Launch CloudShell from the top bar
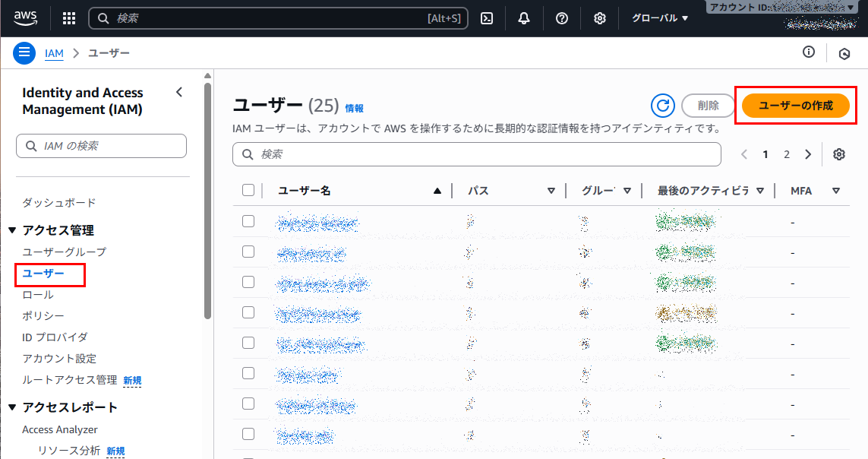The width and height of the screenshot is (868, 459). coord(488,18)
